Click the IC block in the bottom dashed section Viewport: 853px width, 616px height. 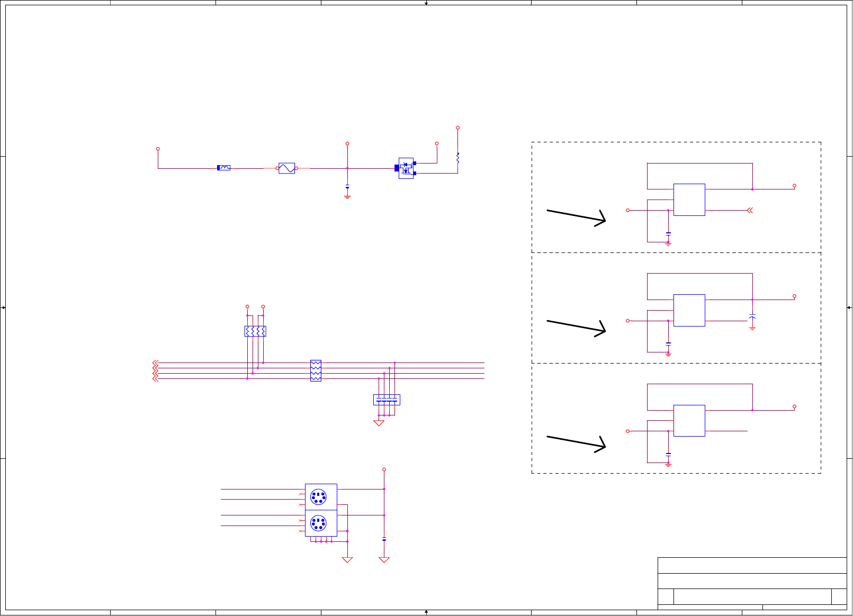689,421
